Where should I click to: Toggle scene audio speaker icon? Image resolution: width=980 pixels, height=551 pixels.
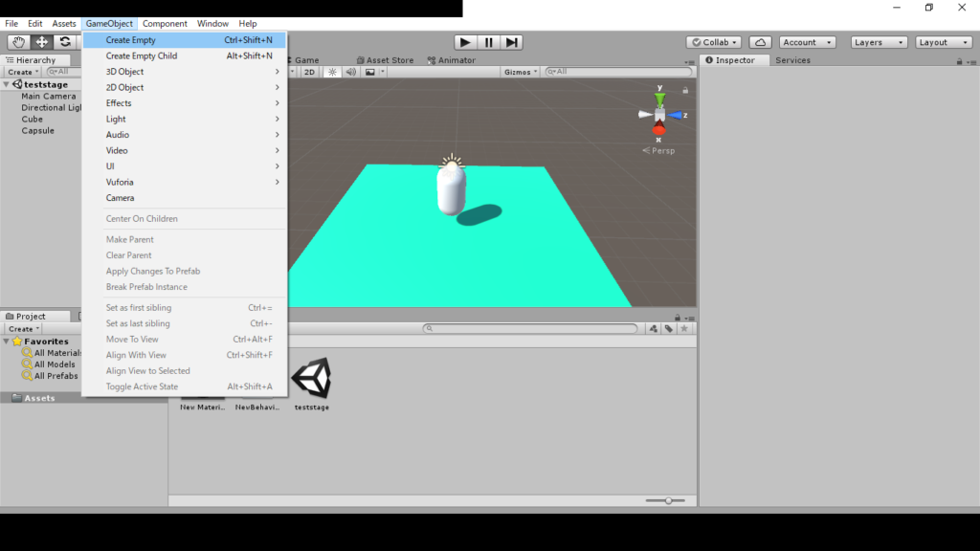[x=350, y=72]
